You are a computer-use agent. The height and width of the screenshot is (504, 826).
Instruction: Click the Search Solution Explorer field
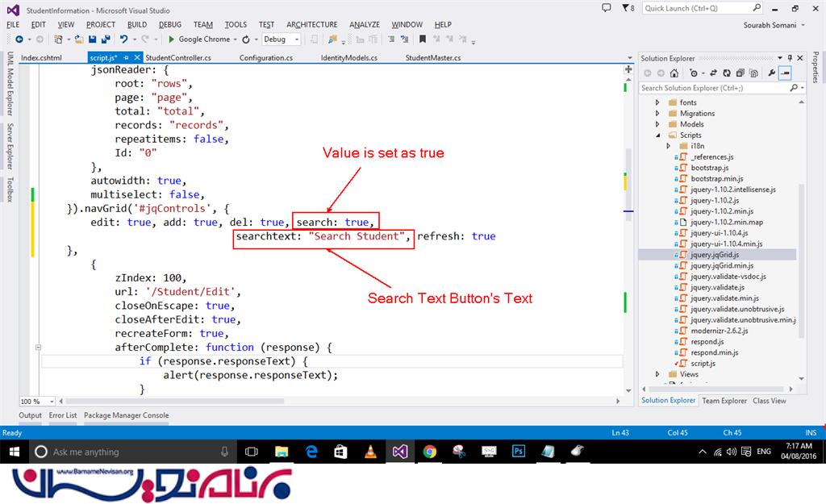pyautogui.click(x=710, y=88)
